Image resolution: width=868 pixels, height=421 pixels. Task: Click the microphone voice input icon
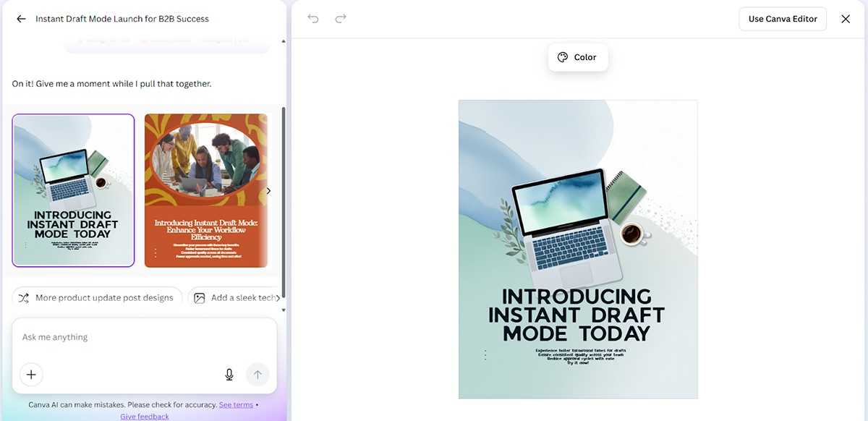tap(229, 374)
